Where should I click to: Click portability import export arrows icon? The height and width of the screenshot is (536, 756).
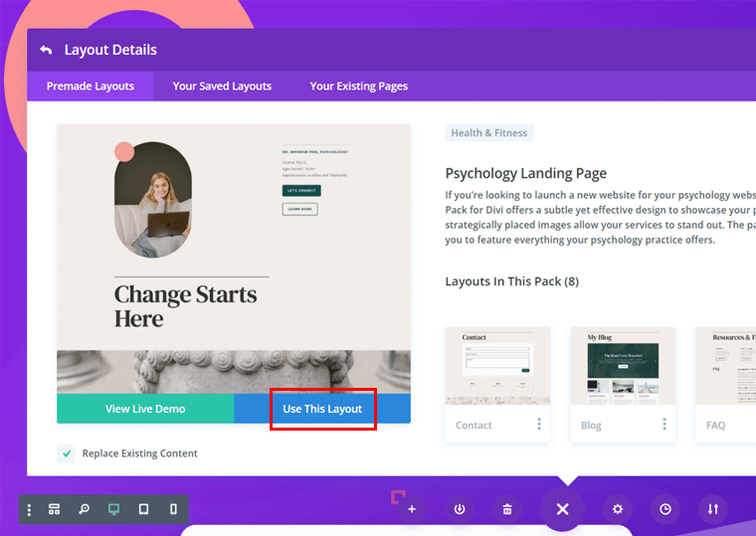click(712, 509)
